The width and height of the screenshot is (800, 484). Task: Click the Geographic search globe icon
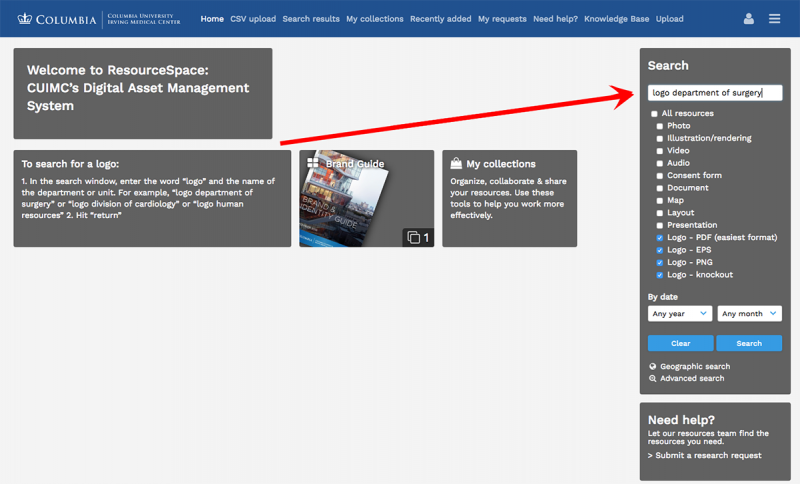coord(653,366)
